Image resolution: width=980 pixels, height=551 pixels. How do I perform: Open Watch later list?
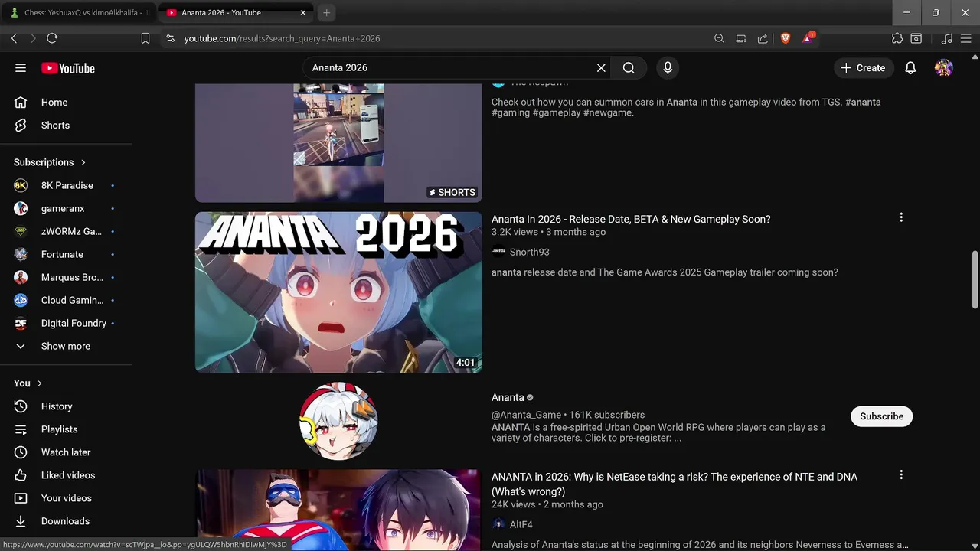pyautogui.click(x=66, y=452)
